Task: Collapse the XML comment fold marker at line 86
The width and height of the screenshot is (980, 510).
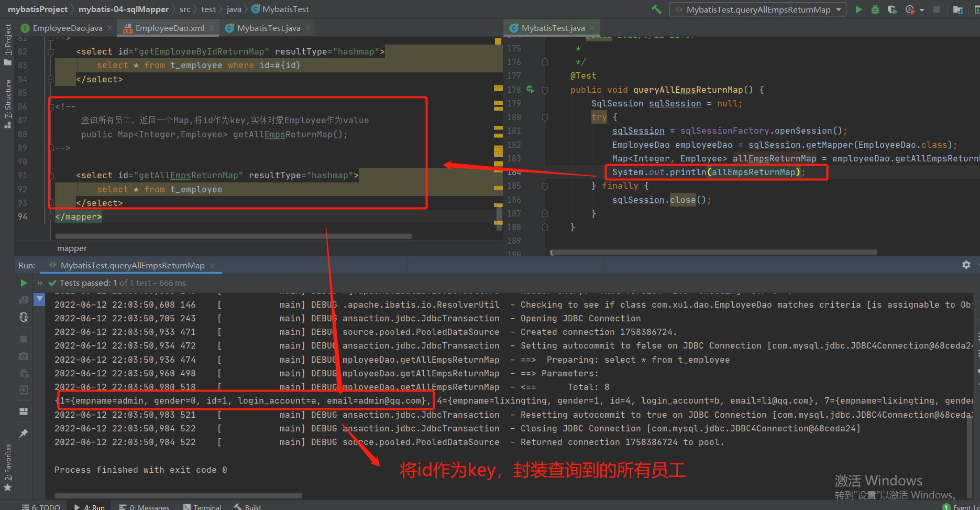Action: click(51, 107)
